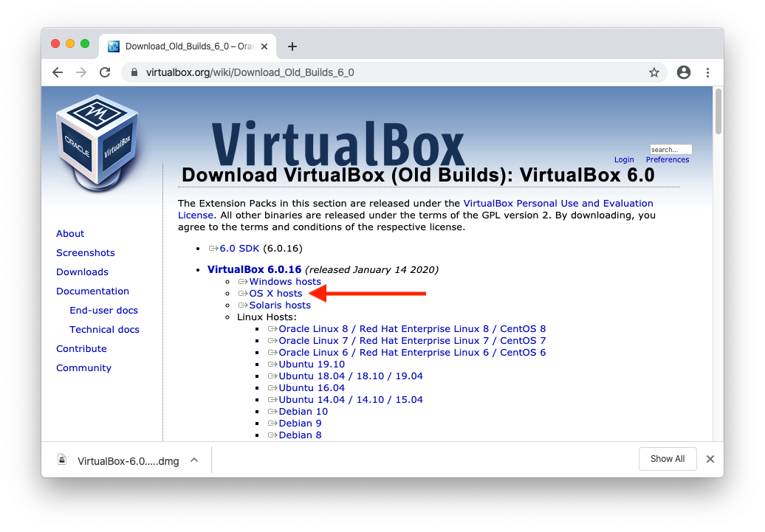Download the Debian 9 package
The height and width of the screenshot is (532, 765).
coord(300,424)
